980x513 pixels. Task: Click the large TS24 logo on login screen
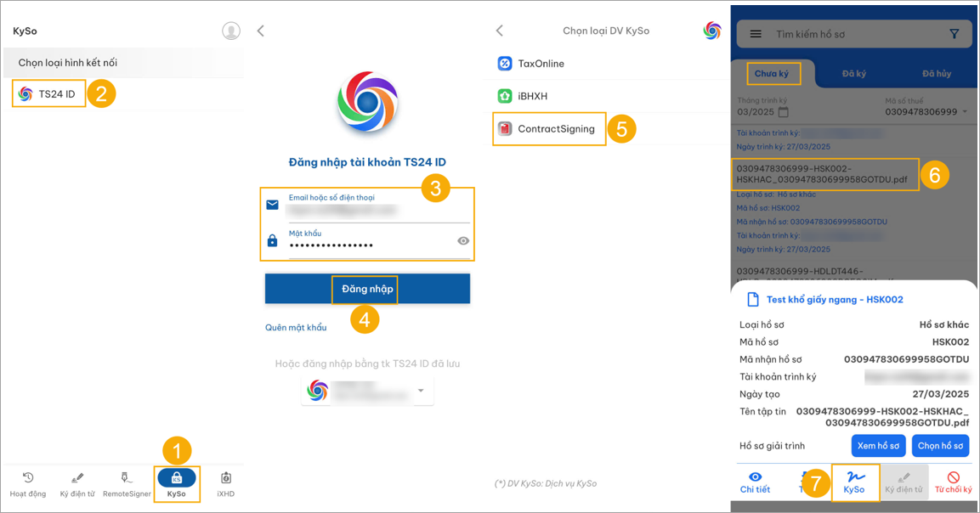click(x=367, y=103)
